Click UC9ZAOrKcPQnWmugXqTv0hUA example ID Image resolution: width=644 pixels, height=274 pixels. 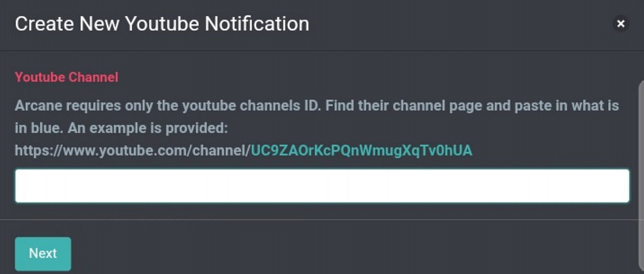362,151
